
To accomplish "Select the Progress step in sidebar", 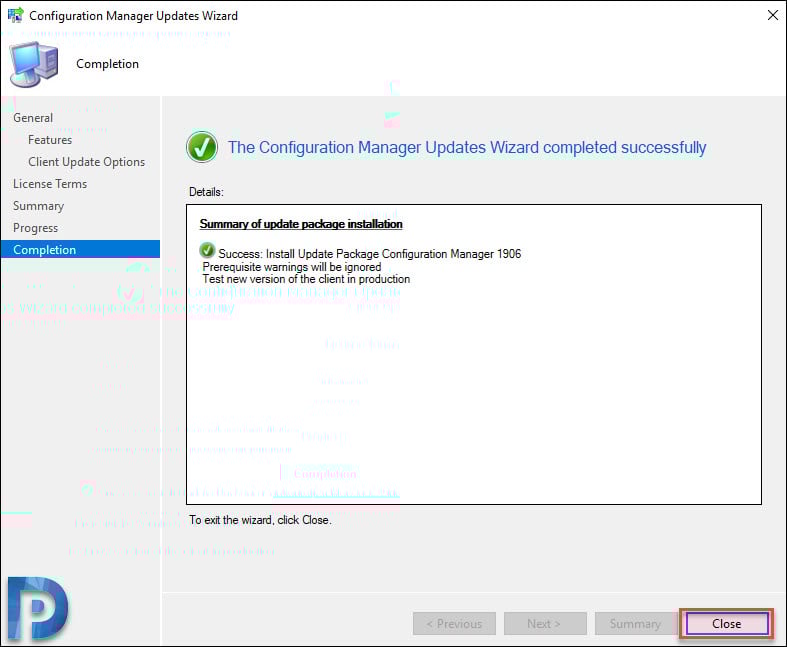I will 36,228.
